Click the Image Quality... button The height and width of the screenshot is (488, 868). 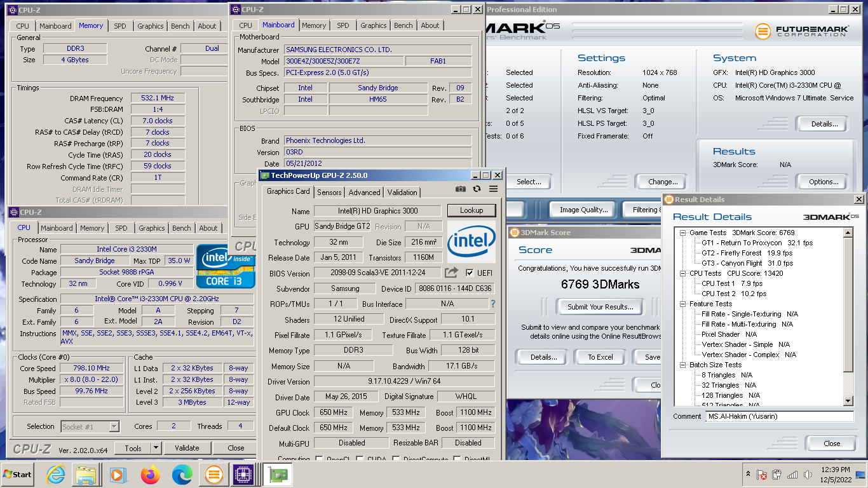[x=584, y=210]
